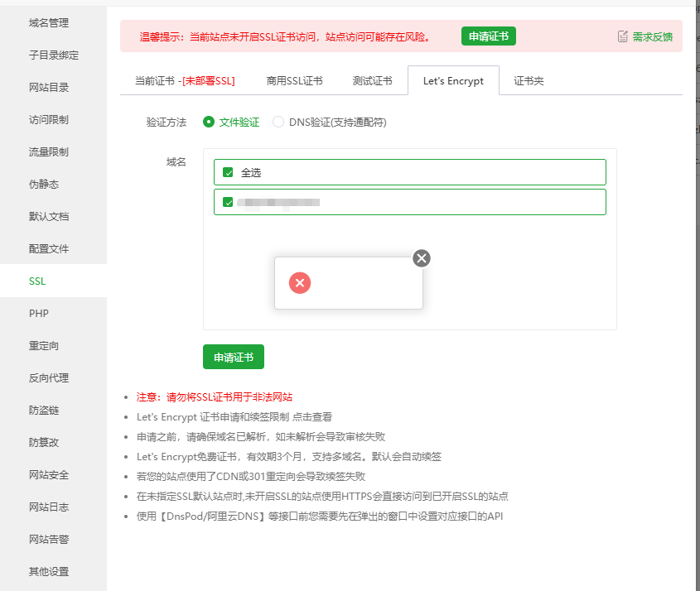Toggle the blurred domain checkbox
This screenshot has width=700, height=591.
[x=228, y=202]
